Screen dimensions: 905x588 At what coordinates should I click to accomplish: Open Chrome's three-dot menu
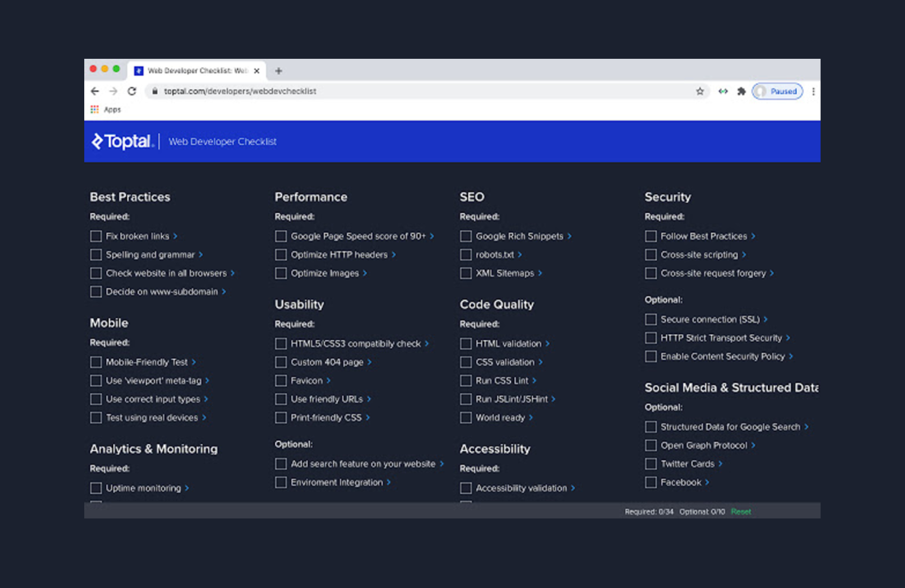coord(813,91)
